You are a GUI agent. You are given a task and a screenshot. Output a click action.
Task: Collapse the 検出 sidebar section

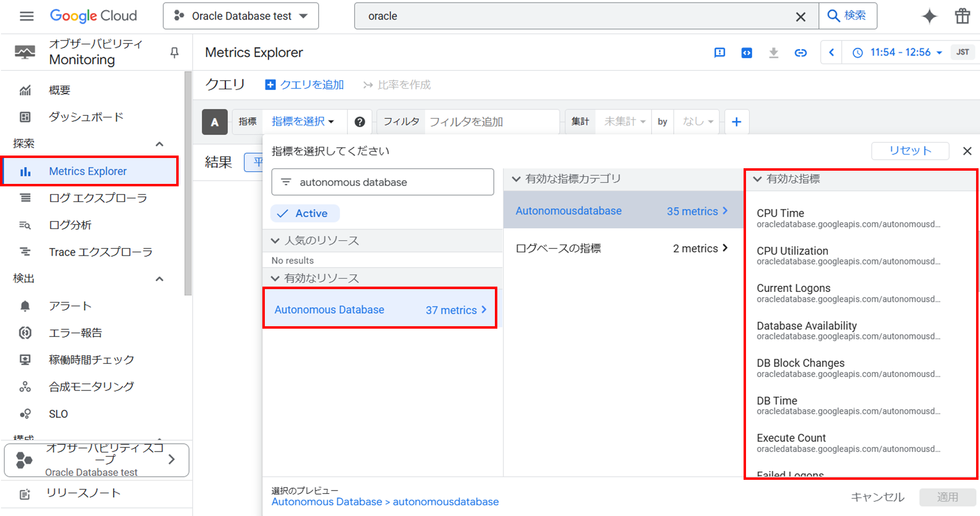click(159, 279)
